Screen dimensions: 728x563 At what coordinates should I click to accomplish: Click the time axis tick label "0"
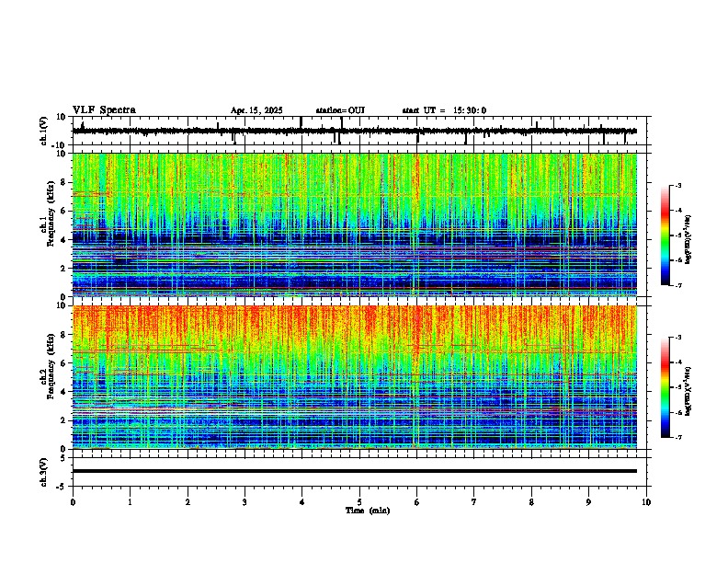(73, 502)
